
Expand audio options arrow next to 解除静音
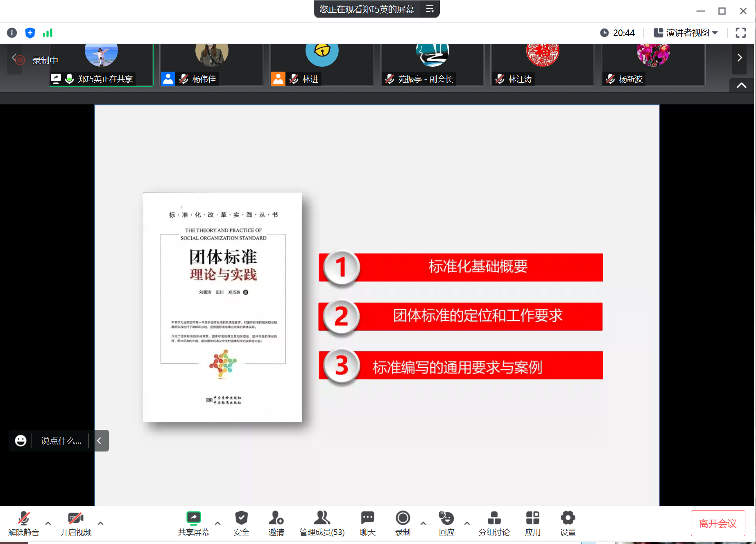point(48,523)
